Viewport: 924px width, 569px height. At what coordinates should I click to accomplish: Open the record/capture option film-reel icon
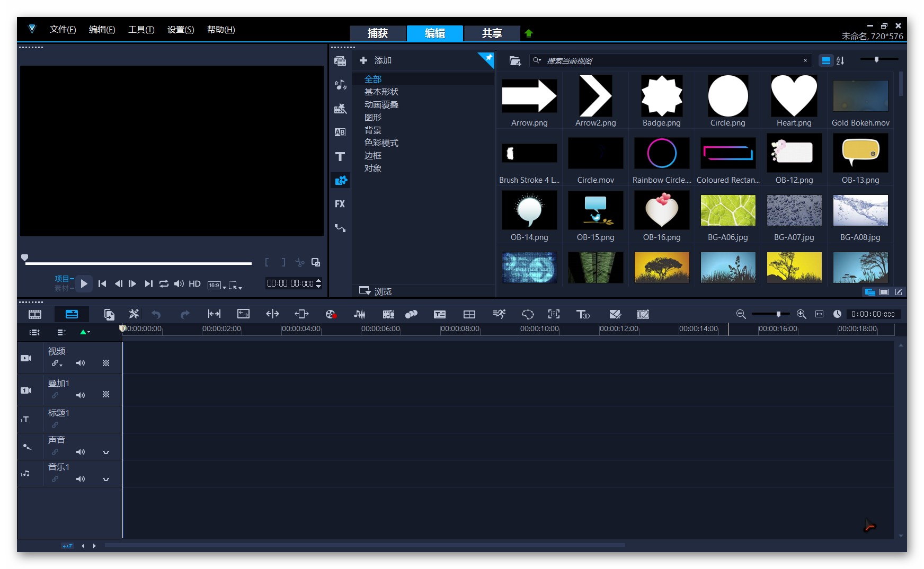(331, 315)
